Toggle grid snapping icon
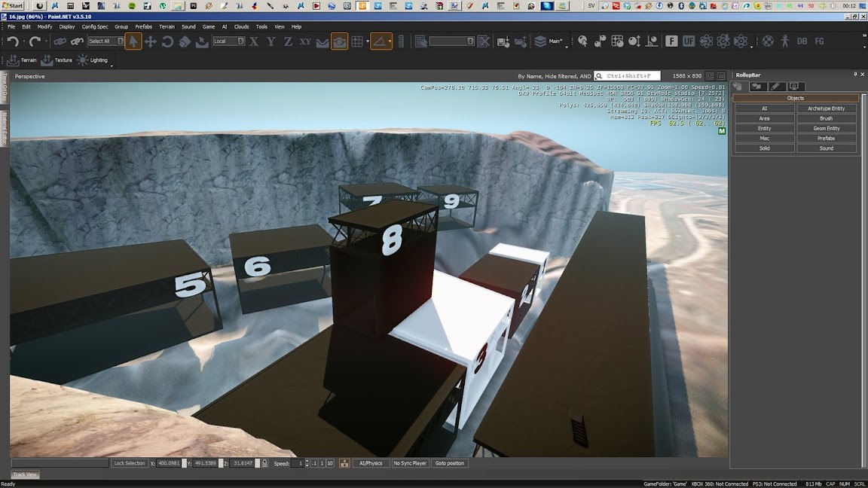Image resolution: width=868 pixels, height=488 pixels. click(x=357, y=41)
